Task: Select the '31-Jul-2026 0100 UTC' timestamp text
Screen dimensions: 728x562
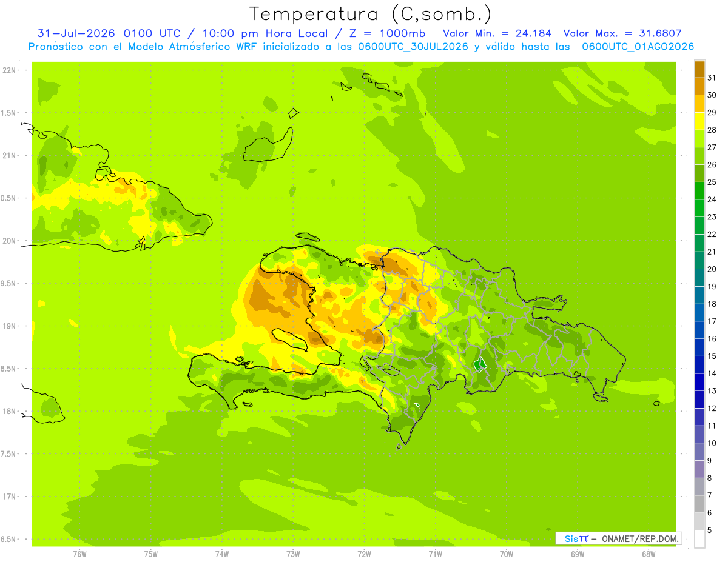Action: point(109,33)
